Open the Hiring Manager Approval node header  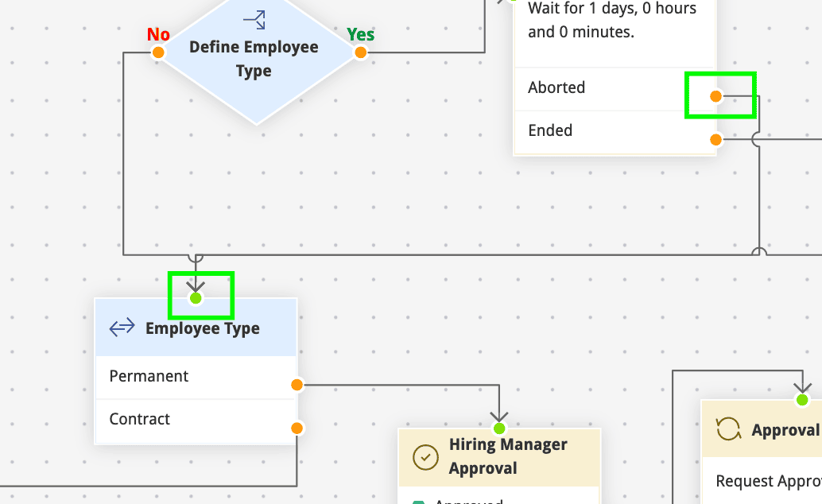[x=509, y=456]
